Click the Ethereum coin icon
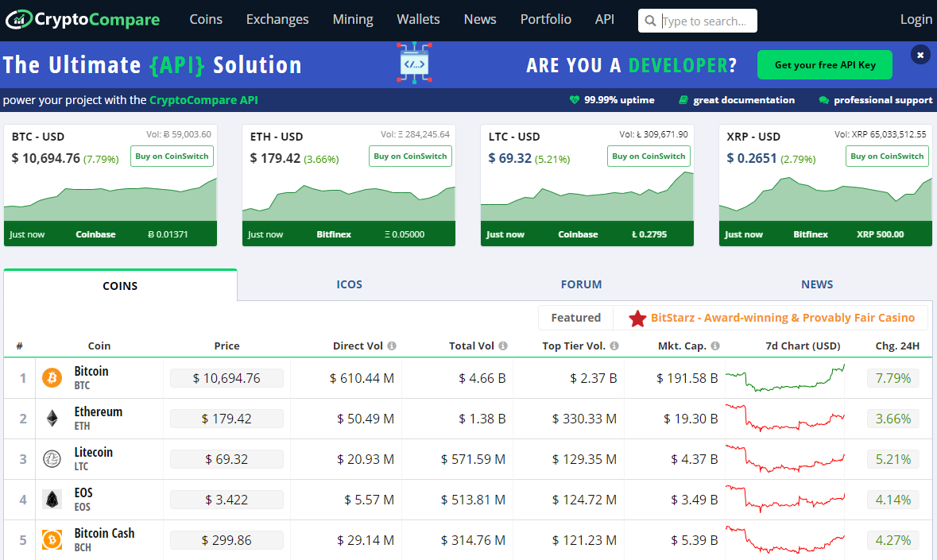 (x=52, y=418)
